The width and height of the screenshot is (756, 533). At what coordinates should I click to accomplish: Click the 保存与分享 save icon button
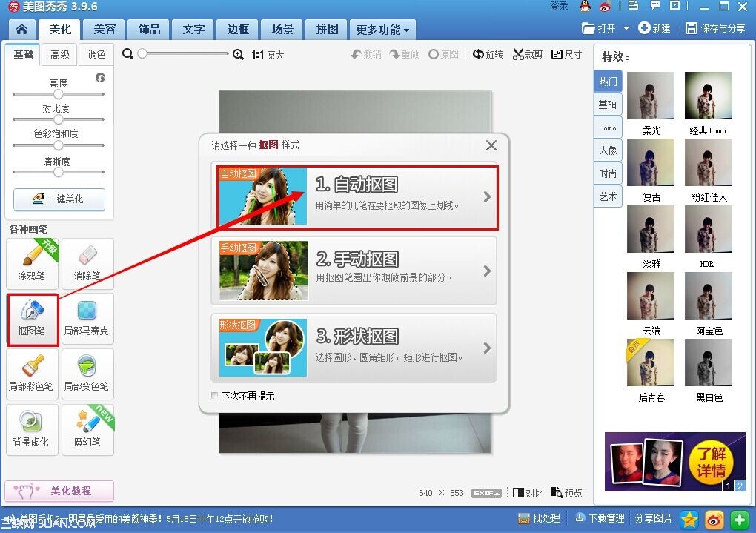[x=715, y=28]
